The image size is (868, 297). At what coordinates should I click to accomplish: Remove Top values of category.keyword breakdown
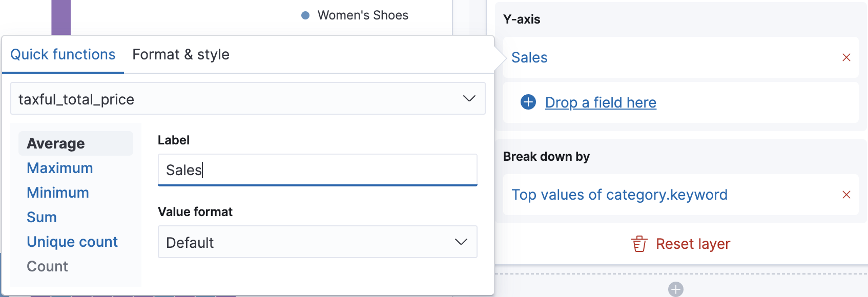(846, 195)
